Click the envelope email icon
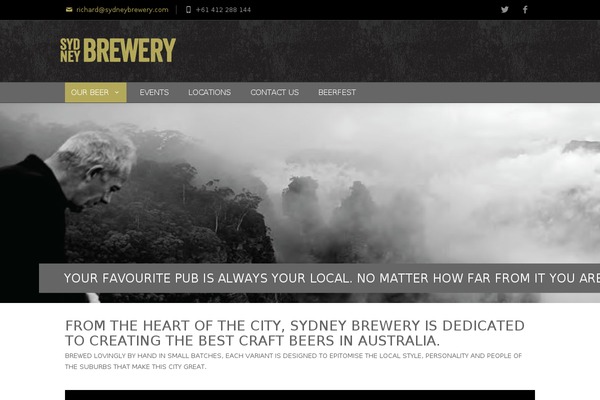 click(69, 10)
